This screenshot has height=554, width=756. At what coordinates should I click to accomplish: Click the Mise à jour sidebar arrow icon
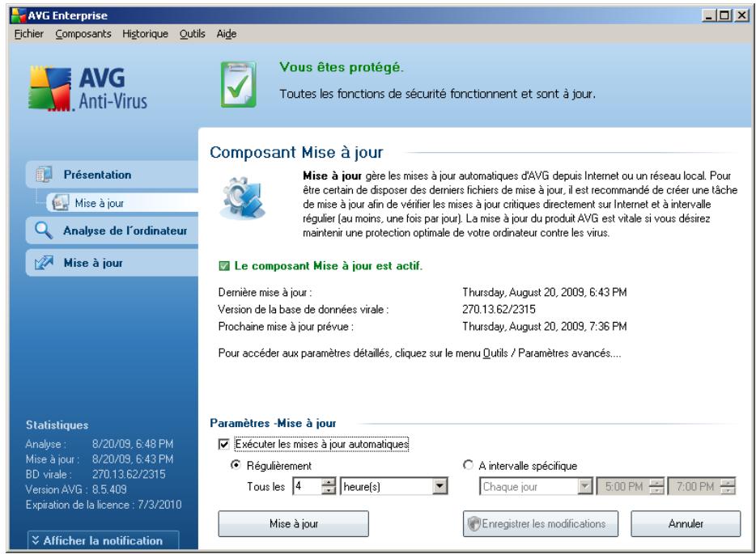pyautogui.click(x=44, y=263)
